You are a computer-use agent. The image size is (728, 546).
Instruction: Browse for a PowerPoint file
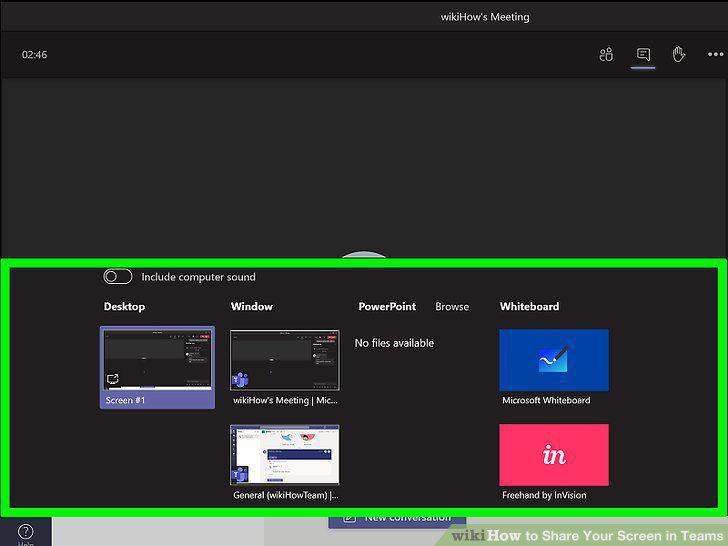click(452, 306)
